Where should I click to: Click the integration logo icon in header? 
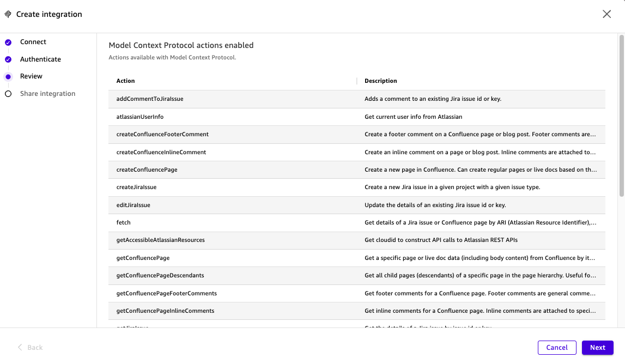(8, 15)
